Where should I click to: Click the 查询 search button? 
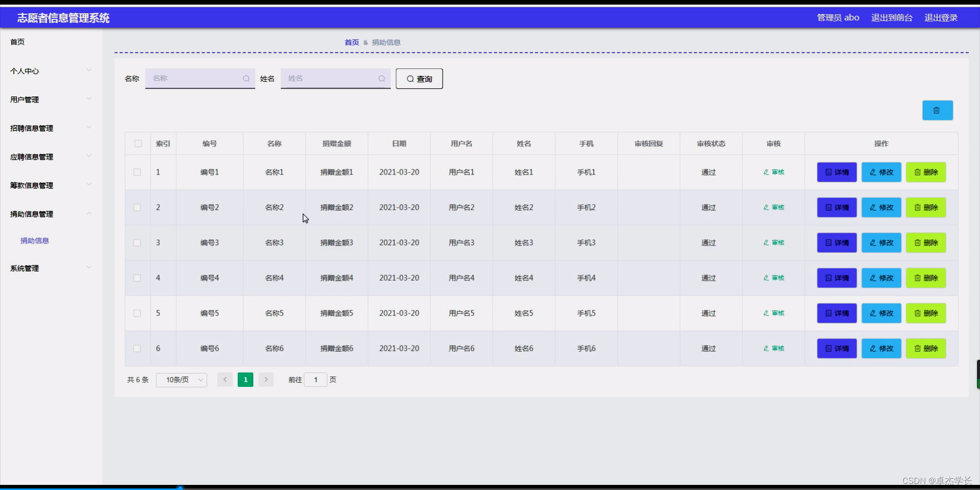(x=419, y=79)
